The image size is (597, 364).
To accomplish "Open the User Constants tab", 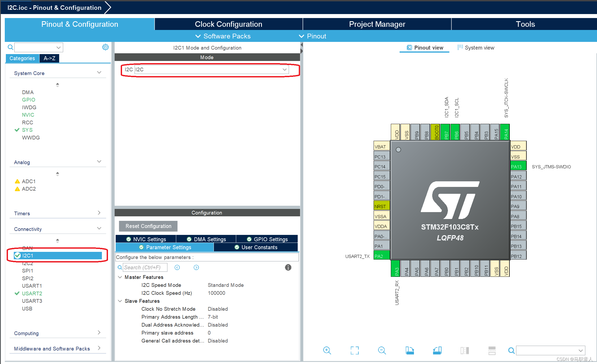I will click(x=256, y=247).
